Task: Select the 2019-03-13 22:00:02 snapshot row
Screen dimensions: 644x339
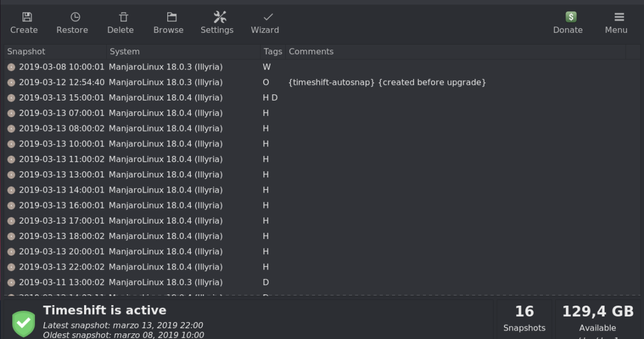Action: tap(62, 267)
